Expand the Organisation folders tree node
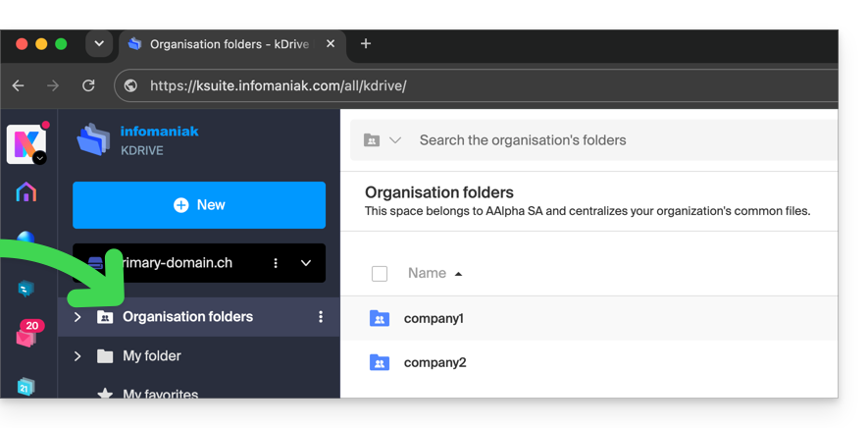Viewport: 868px width, 428px height. pos(77,317)
